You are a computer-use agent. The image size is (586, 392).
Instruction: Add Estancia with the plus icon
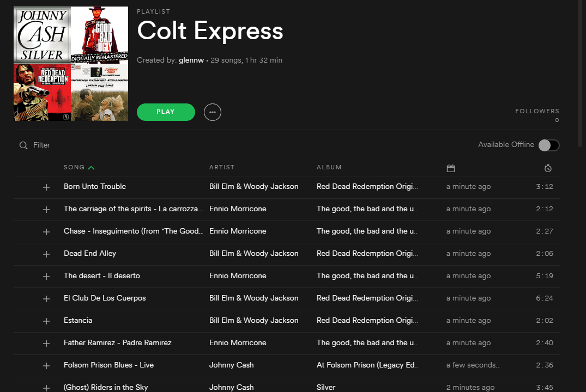[x=46, y=321]
